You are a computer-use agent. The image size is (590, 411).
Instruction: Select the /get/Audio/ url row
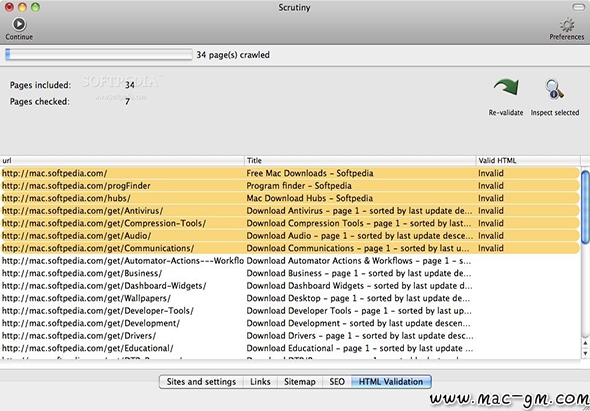(290, 236)
